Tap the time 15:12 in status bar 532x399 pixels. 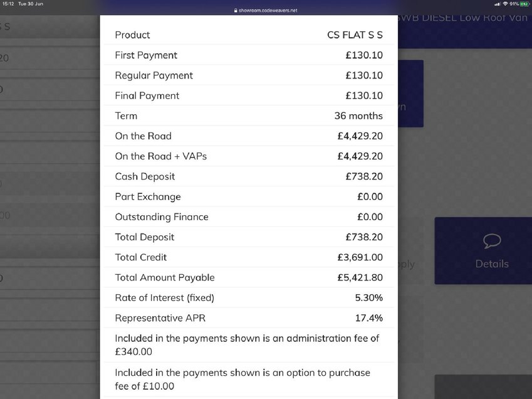click(8, 4)
